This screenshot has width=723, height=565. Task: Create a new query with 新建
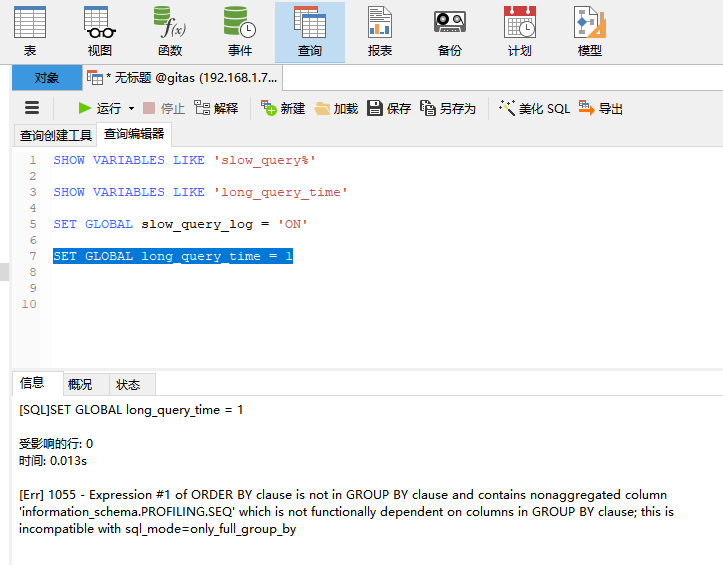tap(283, 108)
